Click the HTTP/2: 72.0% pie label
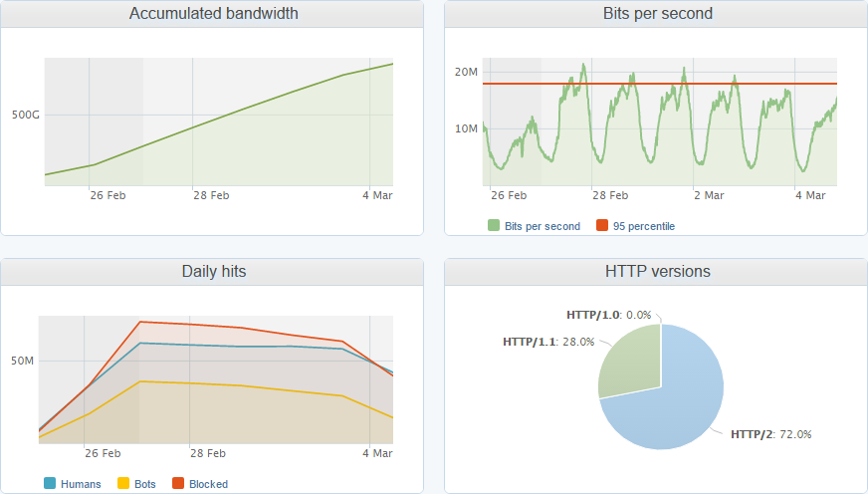868x494 pixels. [770, 434]
